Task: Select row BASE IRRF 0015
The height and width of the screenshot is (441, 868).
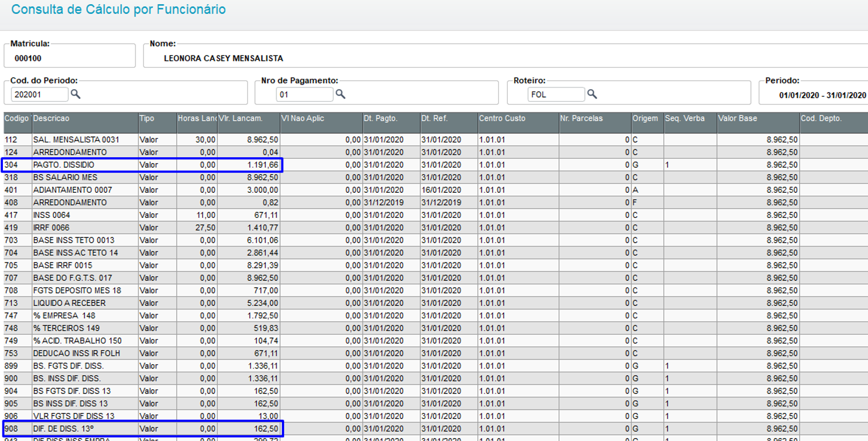Action: pyautogui.click(x=436, y=265)
